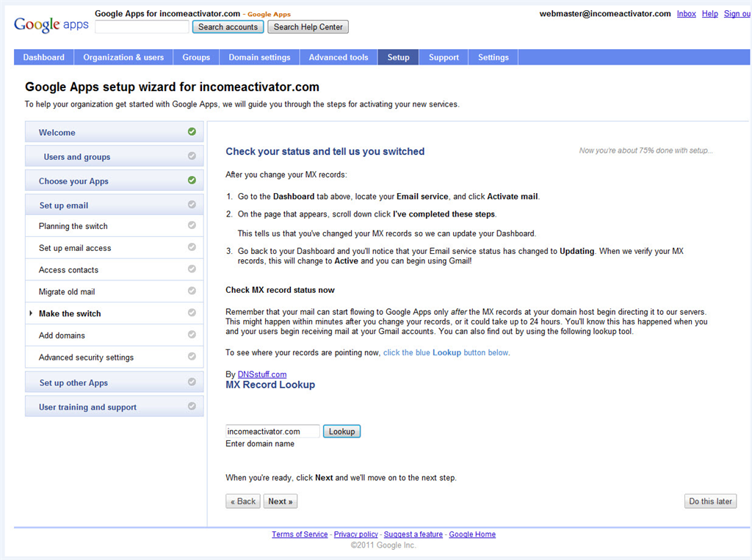Switch to Organization & users tab
This screenshot has height=560, width=752.
[x=123, y=57]
